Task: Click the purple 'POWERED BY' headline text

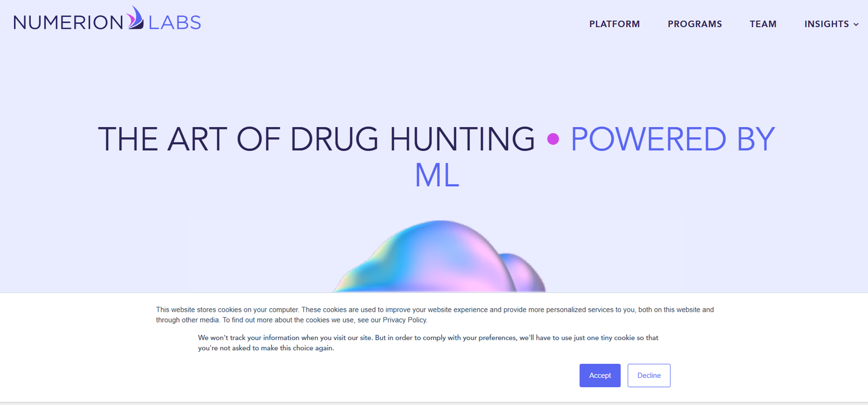Action: point(672,139)
